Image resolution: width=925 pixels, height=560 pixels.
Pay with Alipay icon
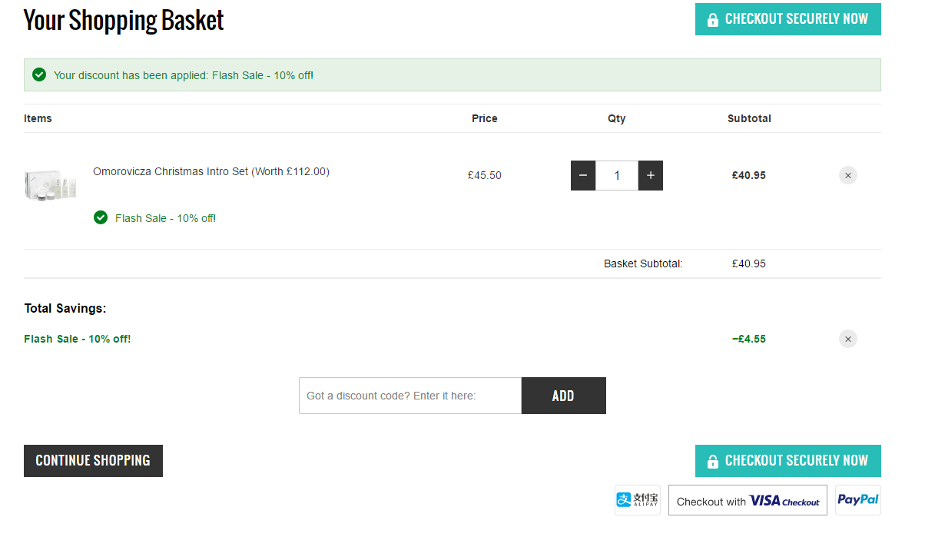click(x=637, y=500)
